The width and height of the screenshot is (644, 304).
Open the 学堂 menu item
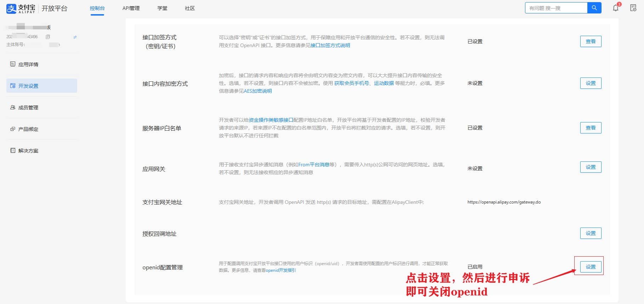point(162,8)
